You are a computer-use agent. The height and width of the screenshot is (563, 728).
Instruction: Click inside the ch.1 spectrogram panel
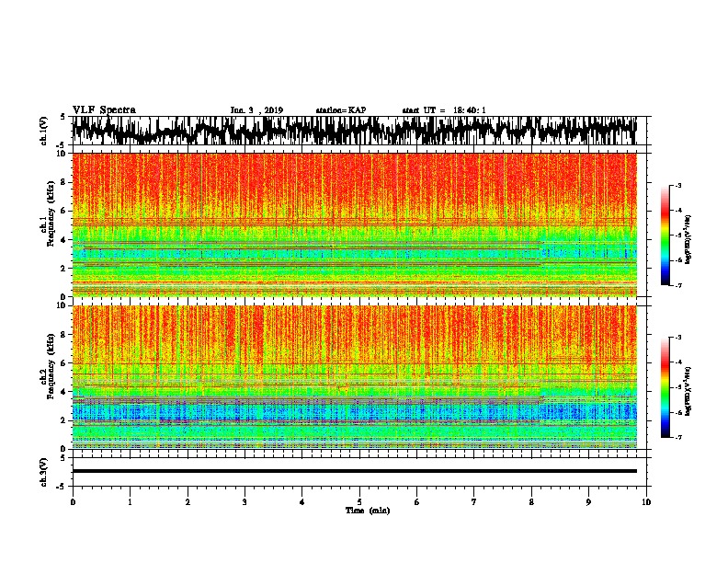click(354, 224)
